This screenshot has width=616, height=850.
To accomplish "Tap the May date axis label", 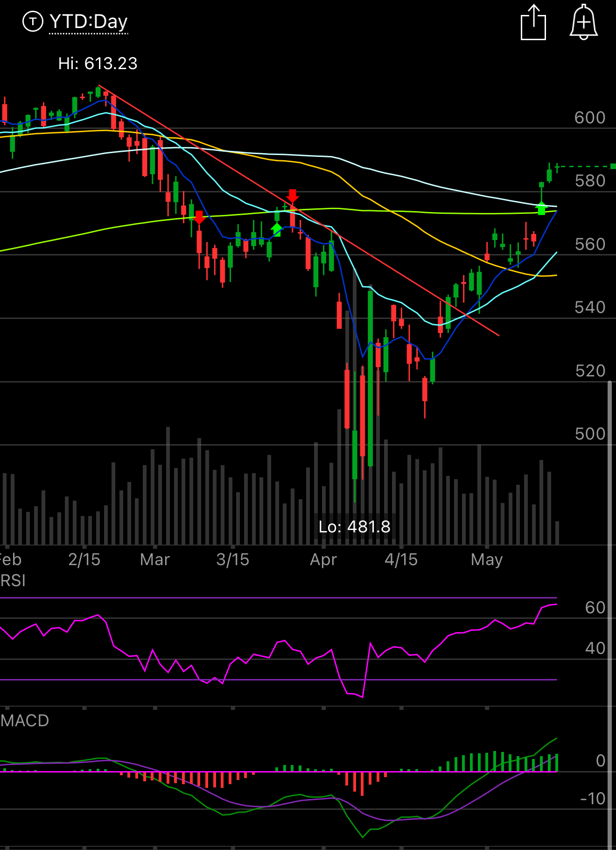I will click(x=487, y=559).
